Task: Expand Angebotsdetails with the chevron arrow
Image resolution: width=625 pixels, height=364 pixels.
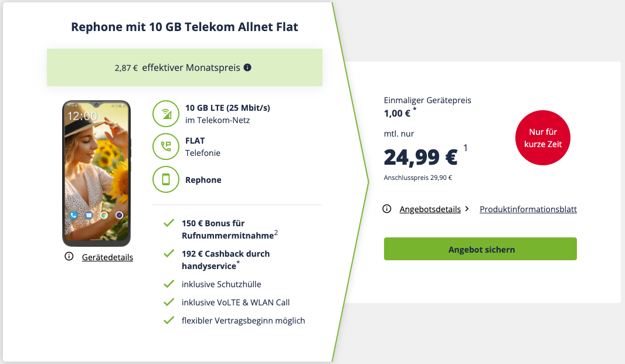Action: [467, 209]
